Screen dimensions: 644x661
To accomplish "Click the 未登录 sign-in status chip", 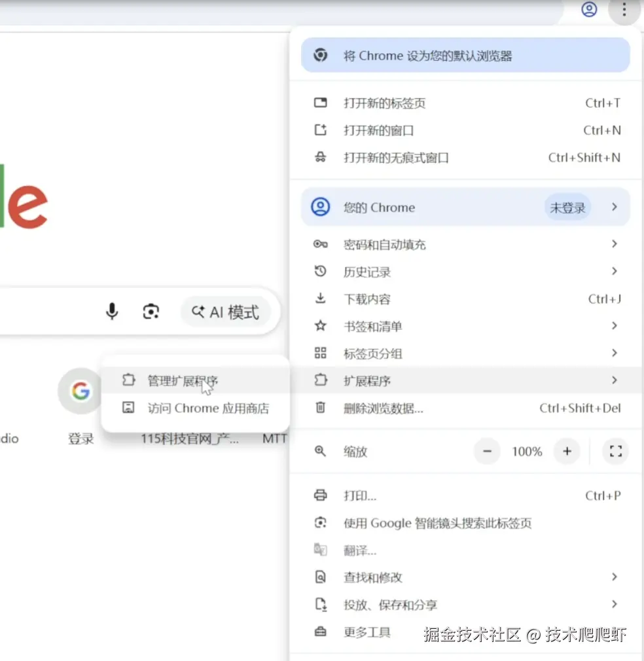I will click(x=567, y=207).
